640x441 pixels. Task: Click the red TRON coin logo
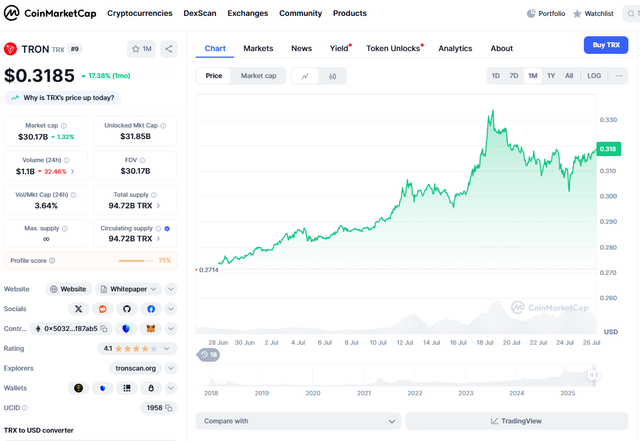click(x=10, y=49)
